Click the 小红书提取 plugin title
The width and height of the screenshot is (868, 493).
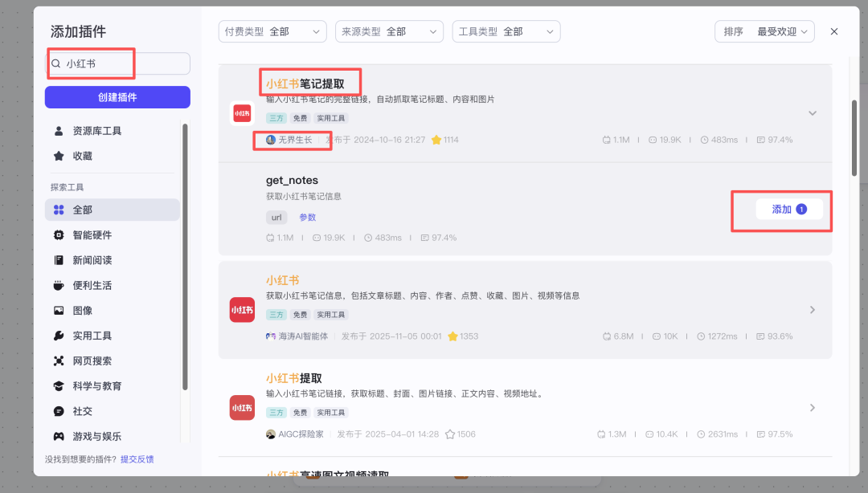(x=294, y=378)
